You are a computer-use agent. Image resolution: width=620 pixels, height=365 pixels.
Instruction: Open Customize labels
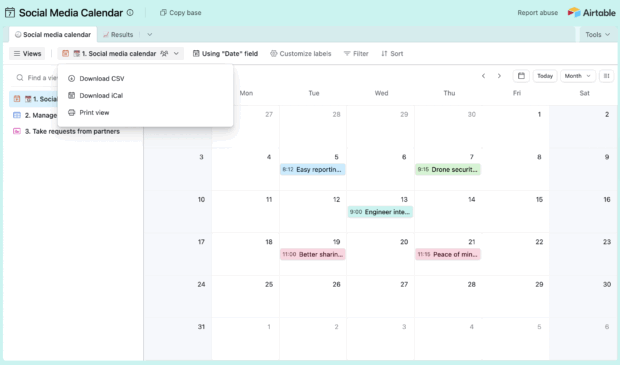click(x=301, y=53)
